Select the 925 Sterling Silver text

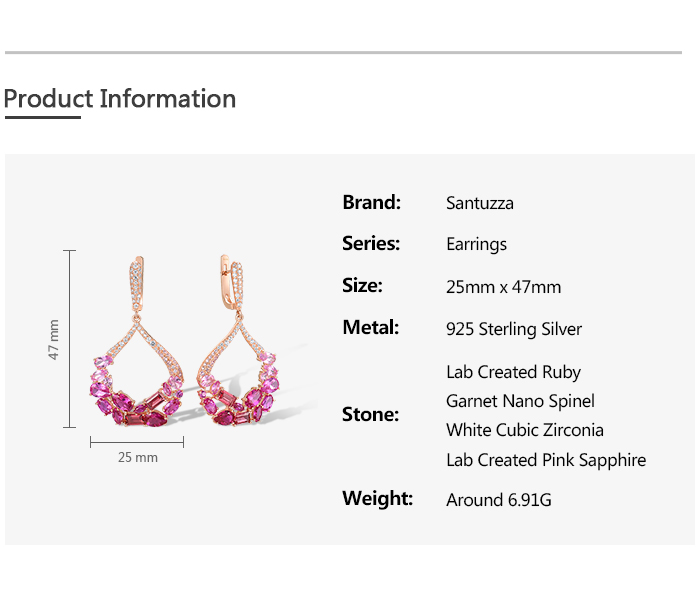[514, 329]
